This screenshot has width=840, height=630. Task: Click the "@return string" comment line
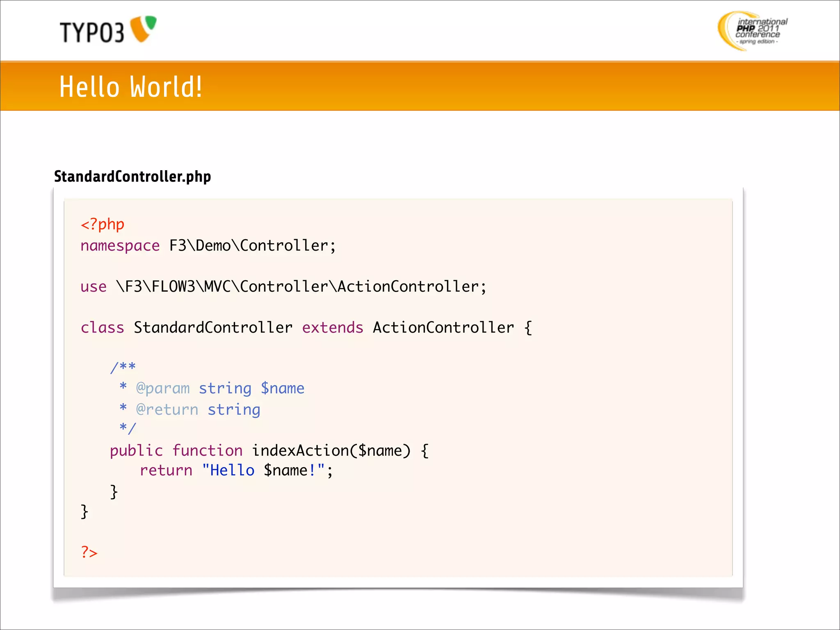(x=189, y=409)
